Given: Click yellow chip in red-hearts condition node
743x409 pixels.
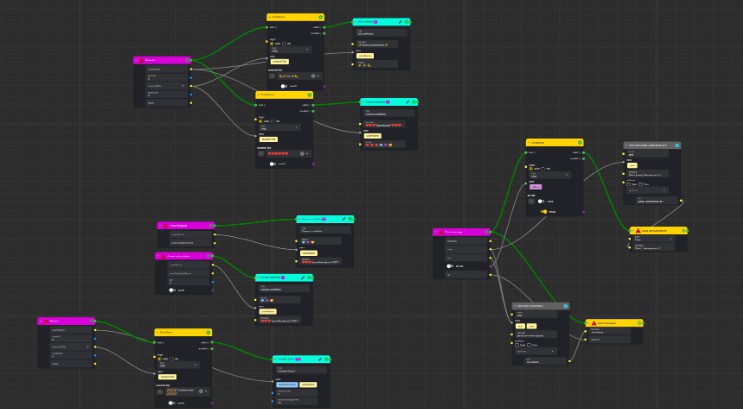Looking at the screenshot, I should pos(269,139).
